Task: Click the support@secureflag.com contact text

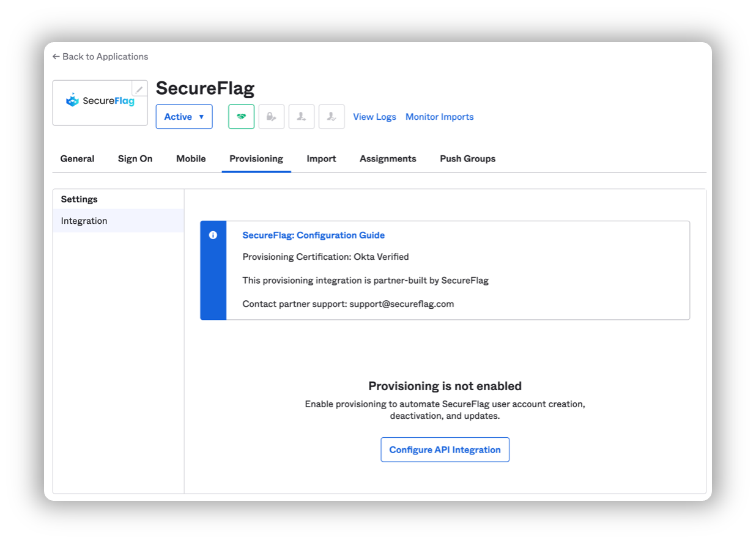Action: 401,303
